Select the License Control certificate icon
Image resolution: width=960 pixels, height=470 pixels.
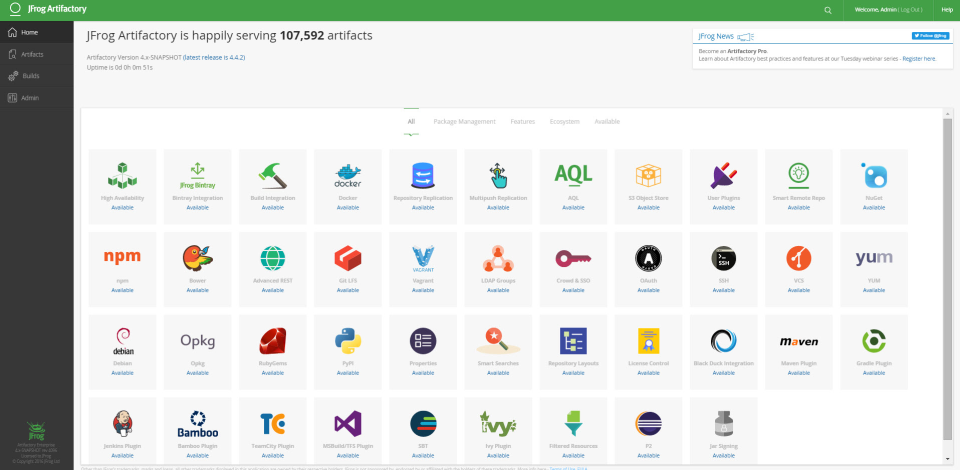(x=648, y=341)
